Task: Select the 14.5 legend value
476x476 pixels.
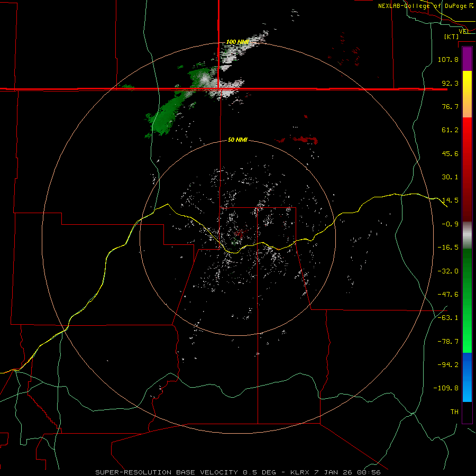Action: [450, 200]
